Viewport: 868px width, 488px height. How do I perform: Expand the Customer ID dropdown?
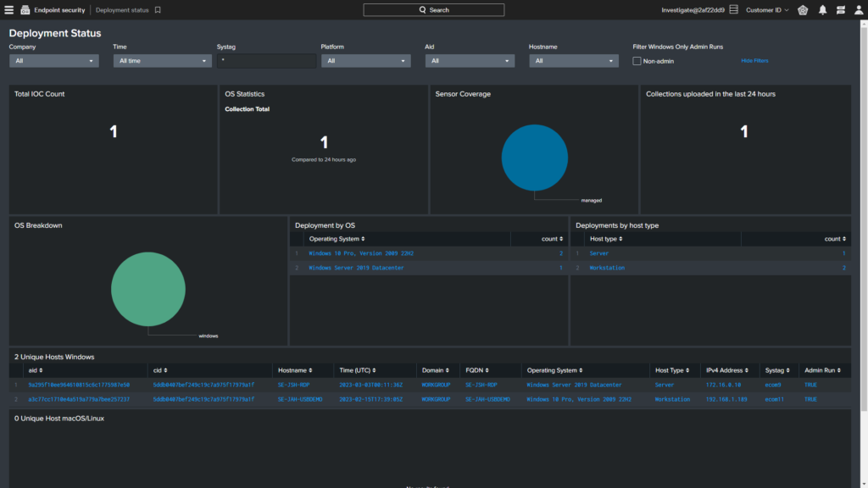[x=767, y=10]
